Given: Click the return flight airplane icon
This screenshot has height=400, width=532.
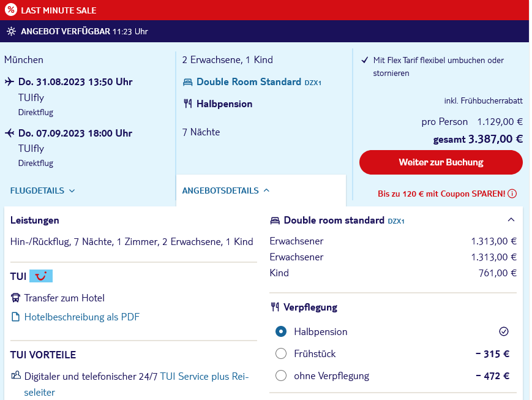Looking at the screenshot, I should (x=10, y=133).
